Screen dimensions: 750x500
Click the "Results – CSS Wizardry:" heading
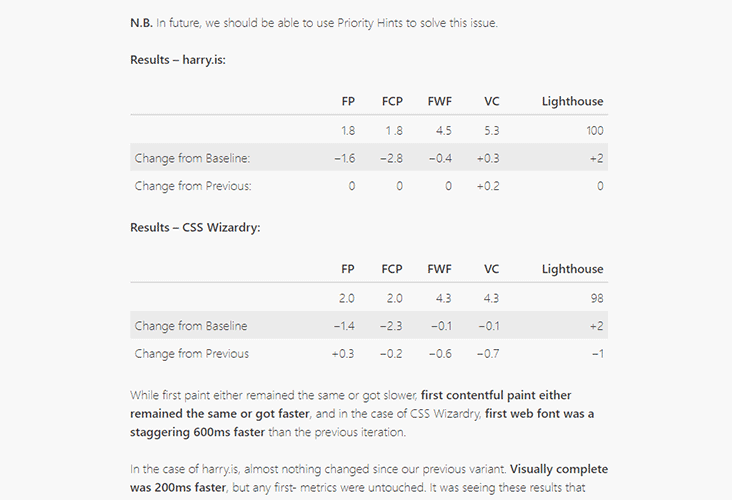[x=195, y=228]
